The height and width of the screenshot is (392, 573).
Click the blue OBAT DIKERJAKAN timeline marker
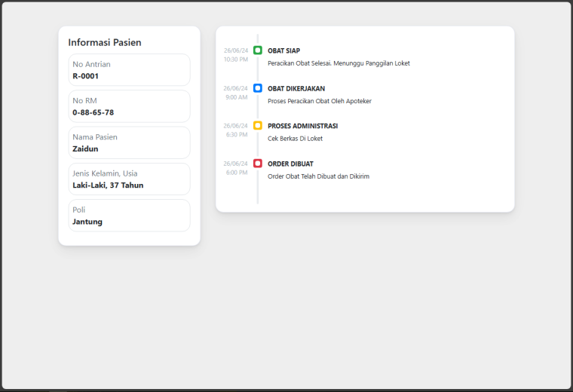pyautogui.click(x=258, y=88)
